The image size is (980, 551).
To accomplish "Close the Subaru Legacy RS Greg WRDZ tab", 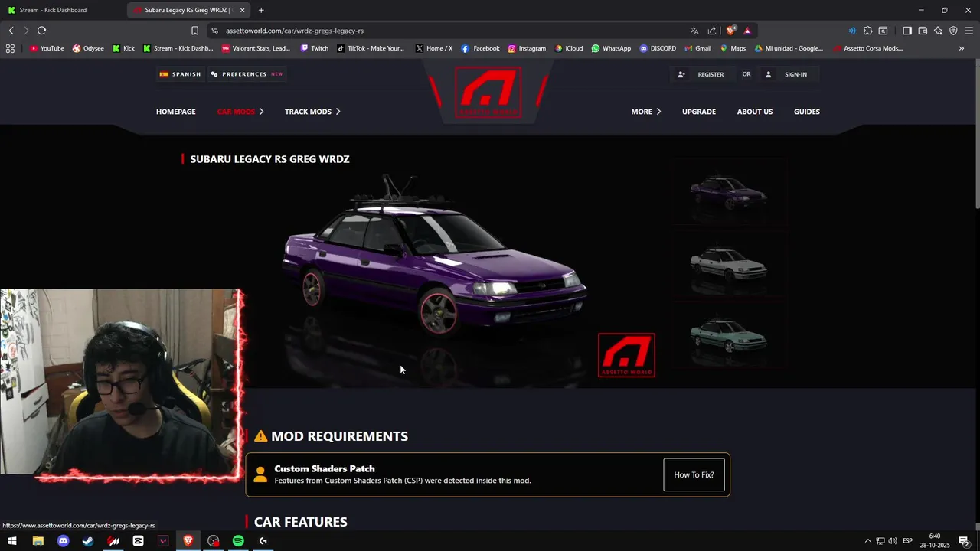I will point(243,10).
